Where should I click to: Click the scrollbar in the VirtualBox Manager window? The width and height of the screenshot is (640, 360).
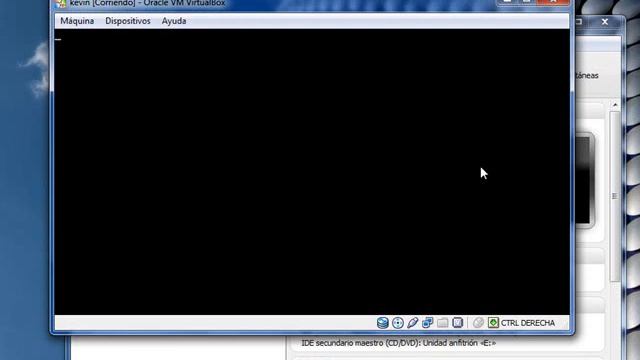[615, 196]
